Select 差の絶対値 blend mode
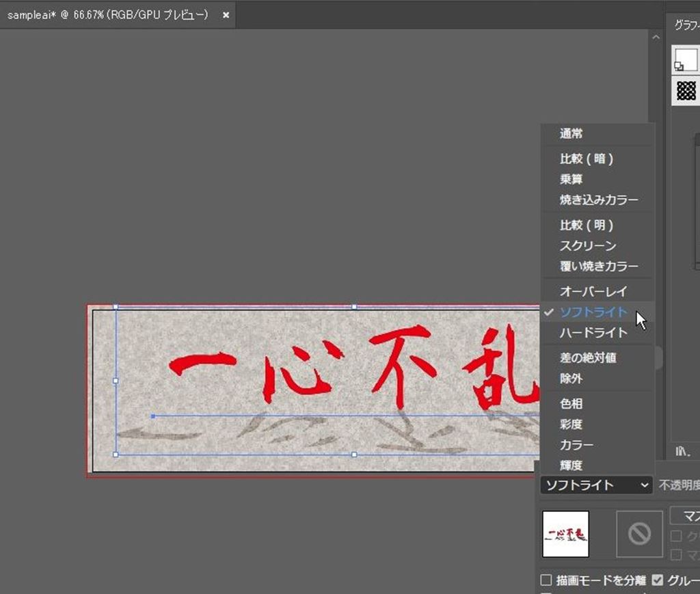700x594 pixels. (x=581, y=357)
